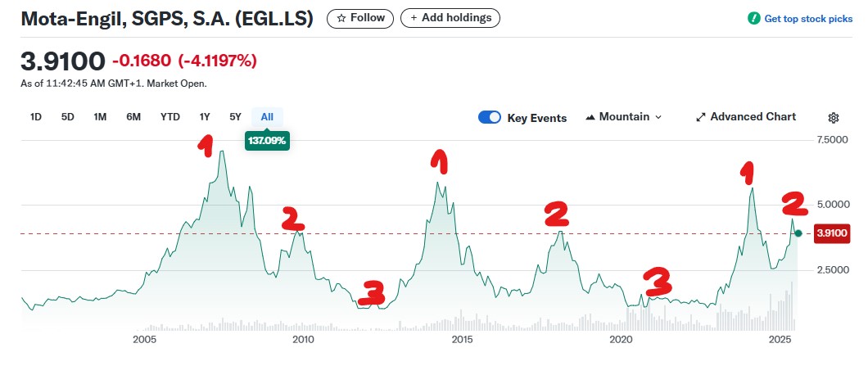Click the 2015 x-axis label
The height and width of the screenshot is (366, 868).
click(x=462, y=339)
